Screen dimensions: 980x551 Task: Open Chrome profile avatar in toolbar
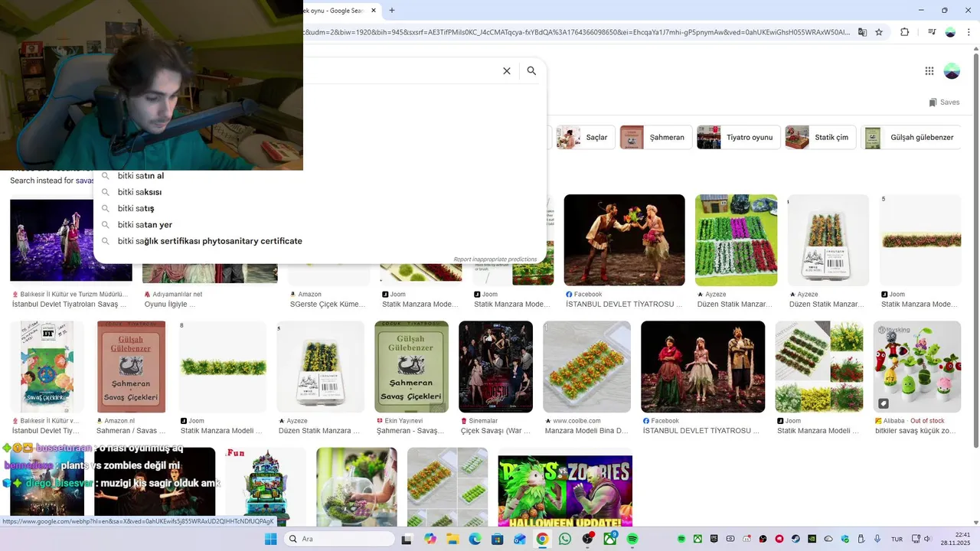click(x=950, y=32)
